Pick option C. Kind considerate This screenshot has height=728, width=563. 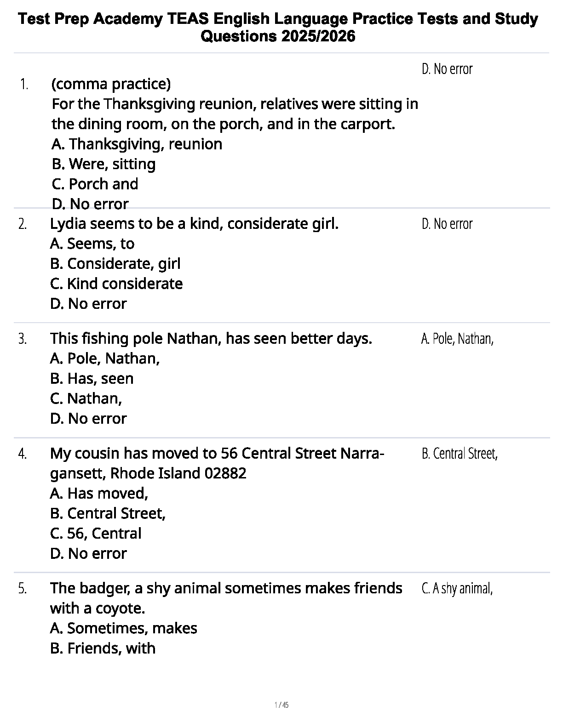[x=116, y=284]
